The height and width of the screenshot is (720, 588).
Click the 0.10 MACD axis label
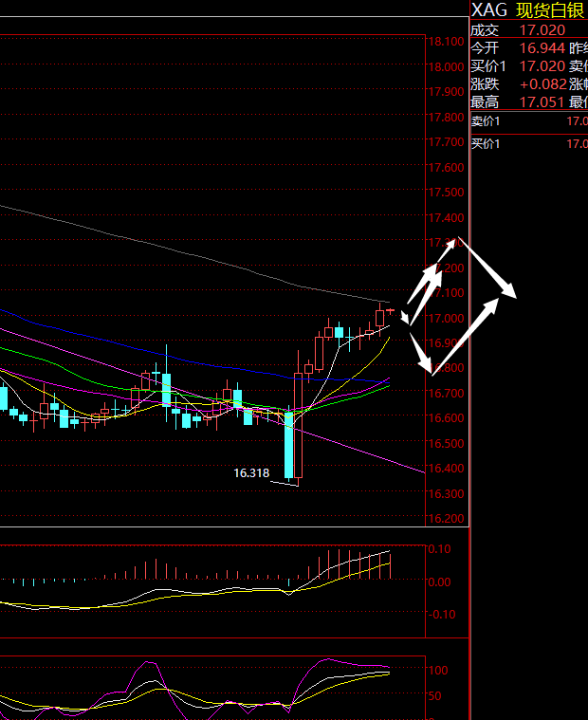[x=440, y=549]
